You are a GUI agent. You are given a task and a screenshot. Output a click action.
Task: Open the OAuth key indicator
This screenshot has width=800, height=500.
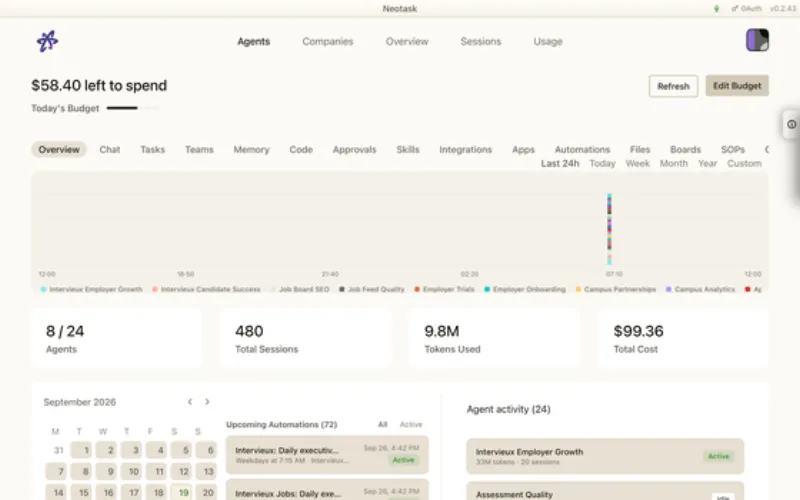746,9
